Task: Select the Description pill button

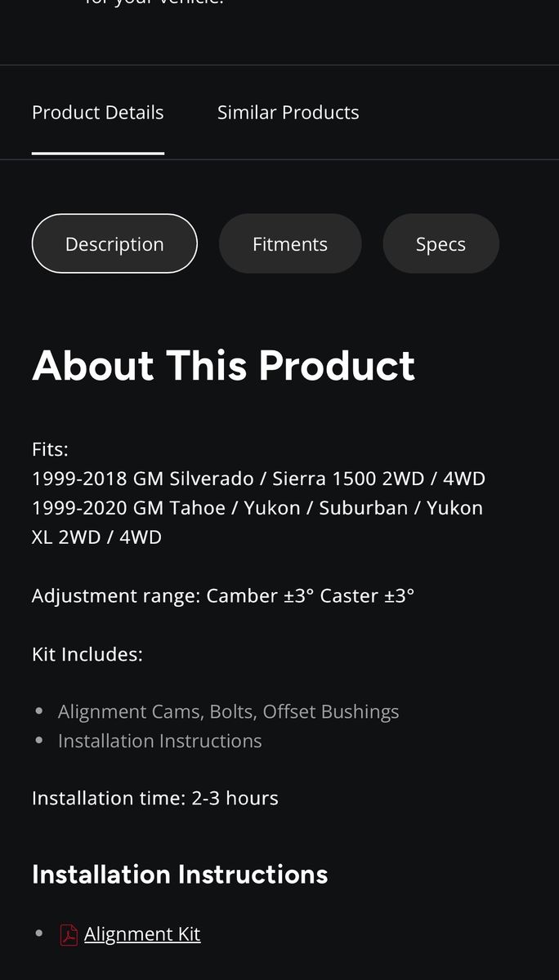Action: (x=114, y=244)
